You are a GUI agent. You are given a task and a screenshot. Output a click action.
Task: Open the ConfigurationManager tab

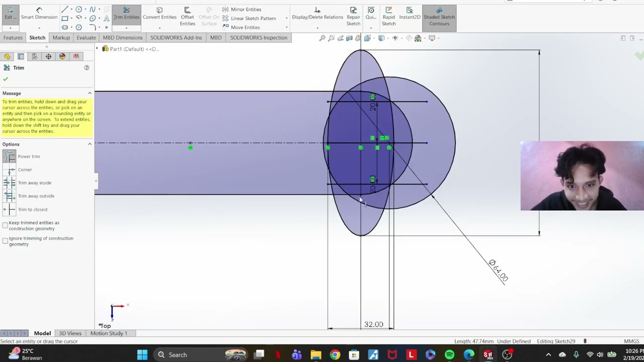coord(35,56)
